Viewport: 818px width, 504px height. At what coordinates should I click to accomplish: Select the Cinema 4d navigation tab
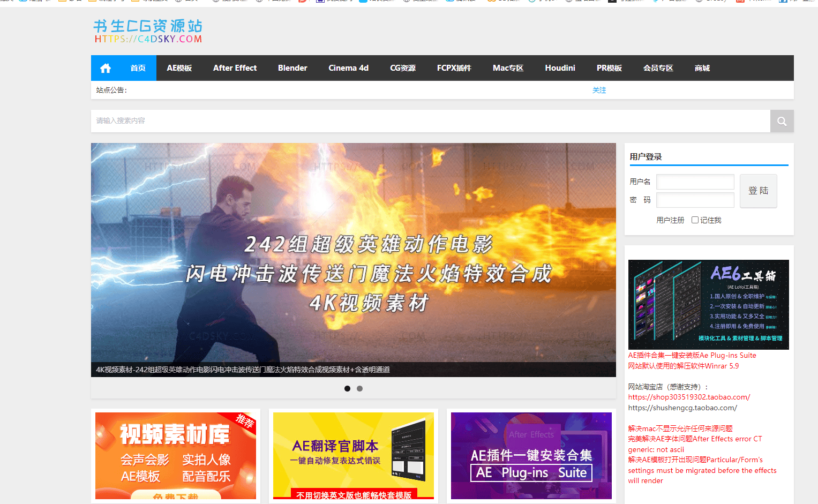(x=348, y=67)
